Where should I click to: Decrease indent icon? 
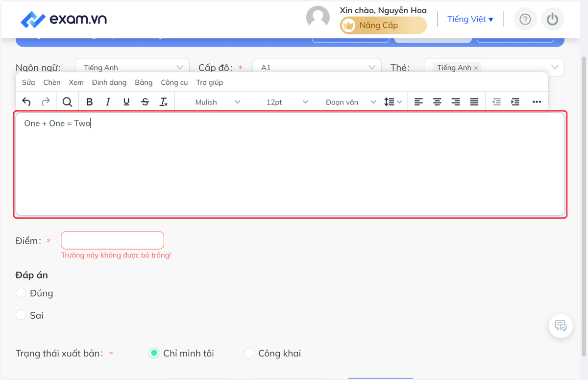tap(496, 102)
